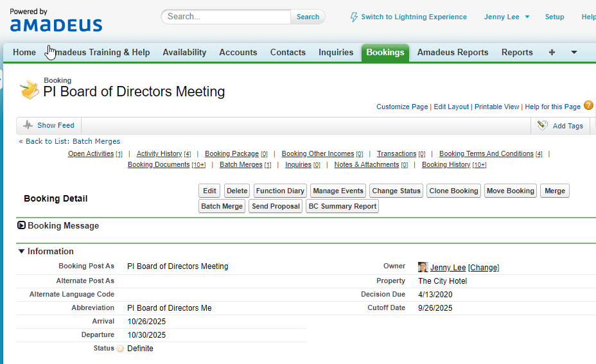Click Move Booking button
Screen dimensions: 596x364
[x=511, y=191]
